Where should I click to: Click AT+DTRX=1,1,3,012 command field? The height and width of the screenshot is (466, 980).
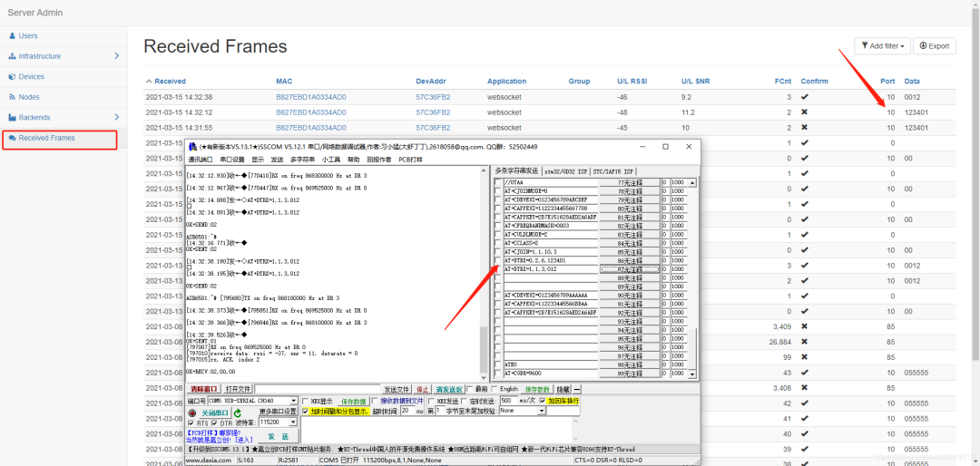(x=550, y=269)
